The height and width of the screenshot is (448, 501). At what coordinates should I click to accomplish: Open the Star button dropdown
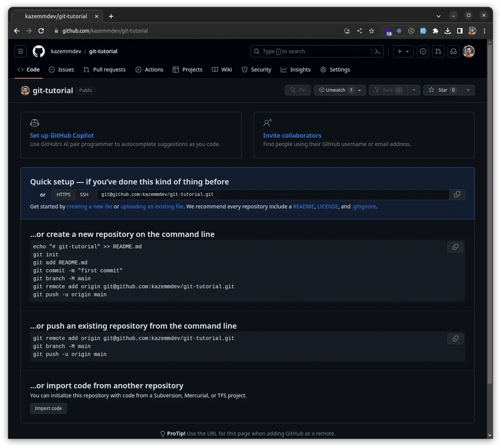pyautogui.click(x=467, y=90)
